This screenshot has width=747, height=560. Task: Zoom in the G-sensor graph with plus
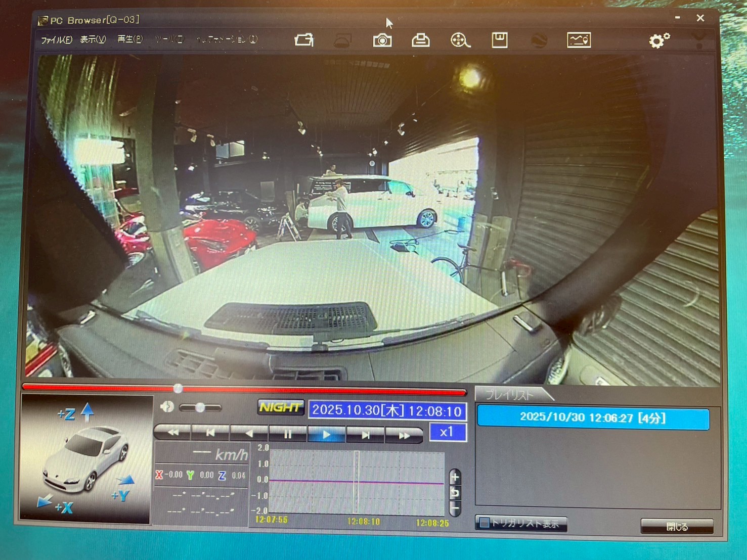point(455,477)
